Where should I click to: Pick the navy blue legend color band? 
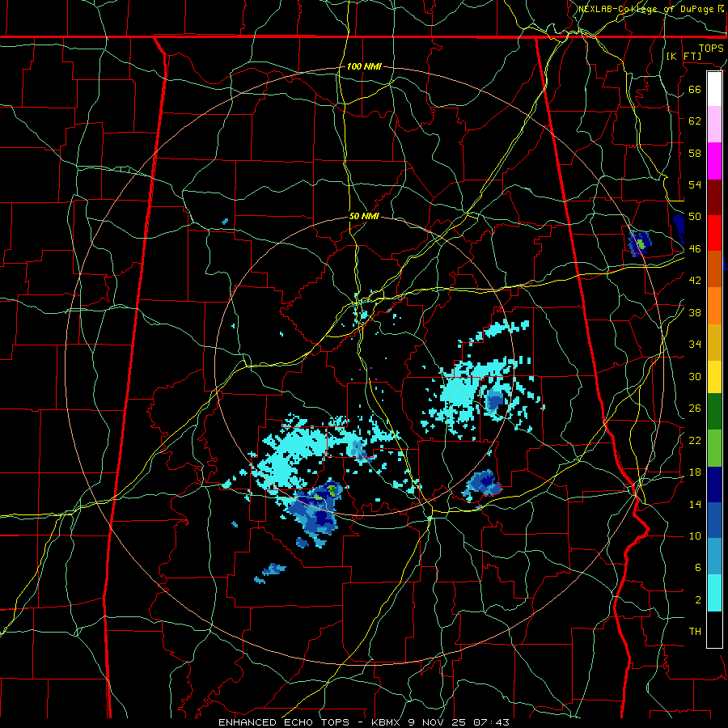tap(714, 485)
